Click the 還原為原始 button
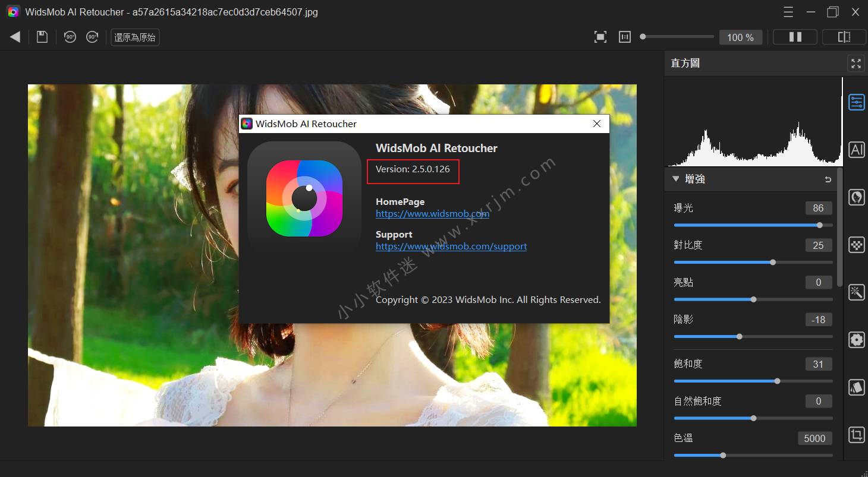Viewport: 868px width, 477px height. coord(135,37)
